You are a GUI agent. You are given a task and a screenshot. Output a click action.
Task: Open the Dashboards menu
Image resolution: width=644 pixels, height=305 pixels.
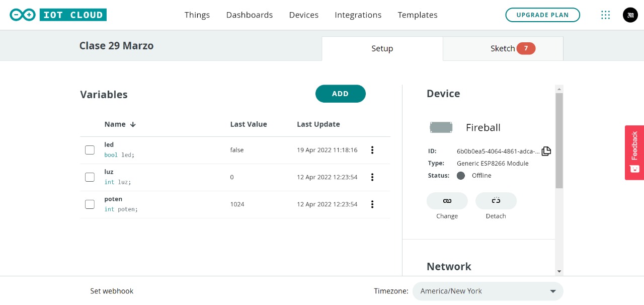tap(250, 15)
